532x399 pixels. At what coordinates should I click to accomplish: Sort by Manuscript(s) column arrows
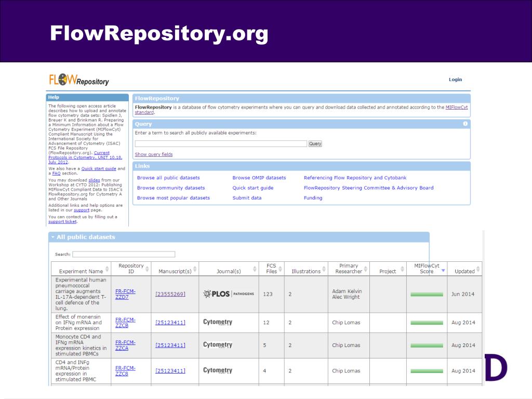195,269
